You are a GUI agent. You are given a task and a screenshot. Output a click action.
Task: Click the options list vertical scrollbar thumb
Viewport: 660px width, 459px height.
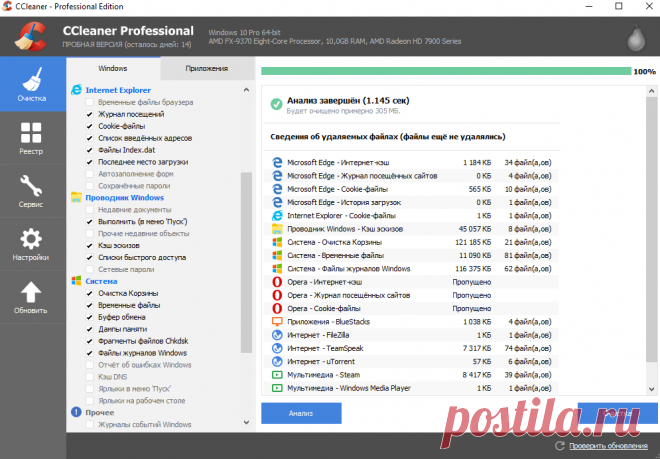246,262
